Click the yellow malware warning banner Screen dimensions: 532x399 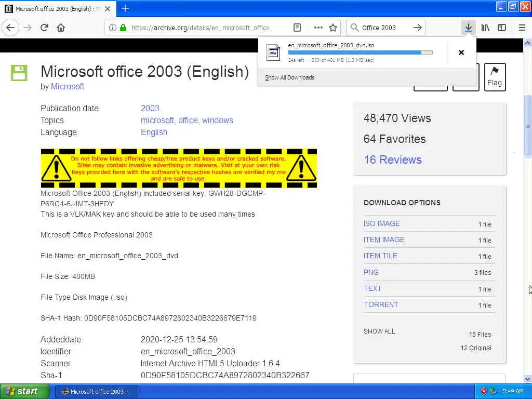tap(179, 168)
